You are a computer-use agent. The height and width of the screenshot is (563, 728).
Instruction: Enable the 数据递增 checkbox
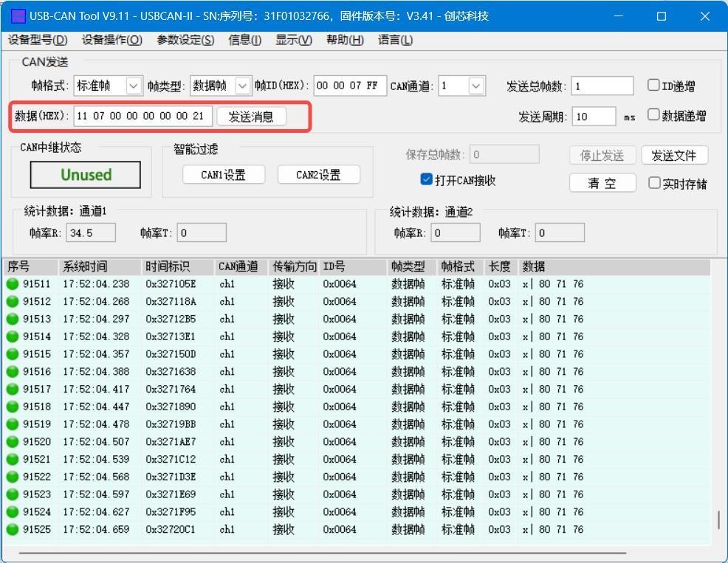[x=653, y=115]
